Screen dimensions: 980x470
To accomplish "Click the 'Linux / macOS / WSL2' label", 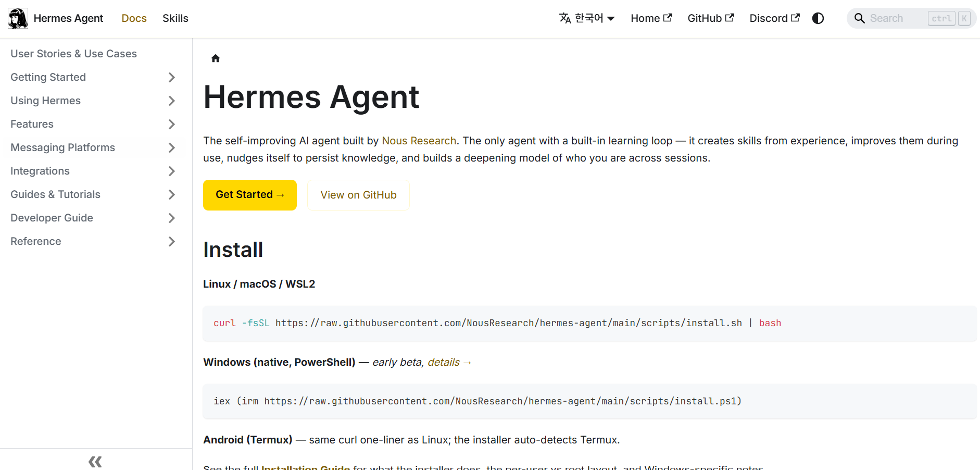I will (259, 284).
